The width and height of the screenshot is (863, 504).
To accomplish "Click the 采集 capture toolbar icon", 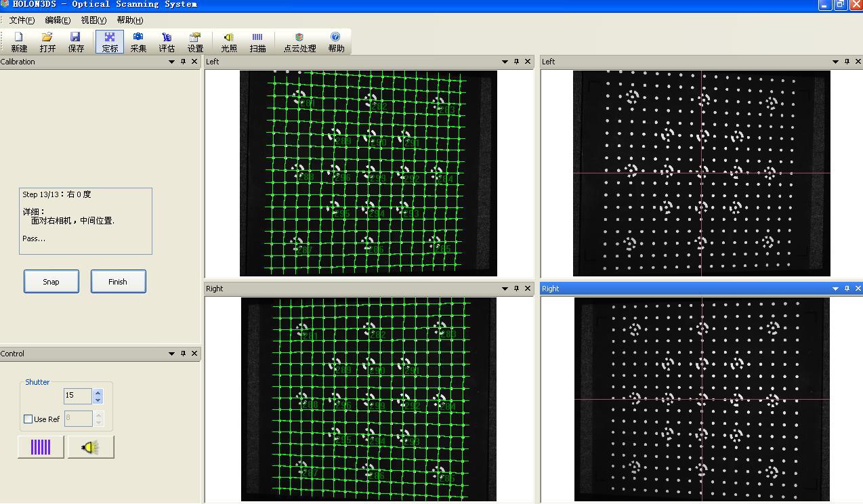I will click(138, 42).
